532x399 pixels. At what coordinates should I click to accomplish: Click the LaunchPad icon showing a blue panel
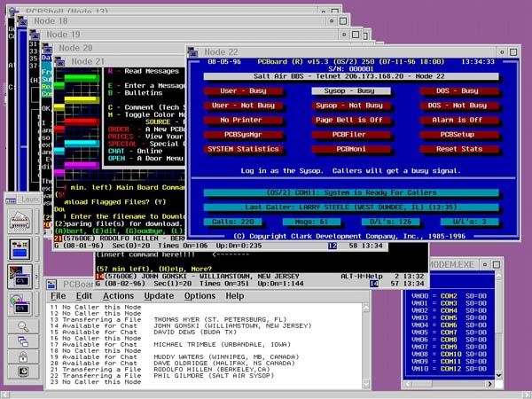[20, 249]
